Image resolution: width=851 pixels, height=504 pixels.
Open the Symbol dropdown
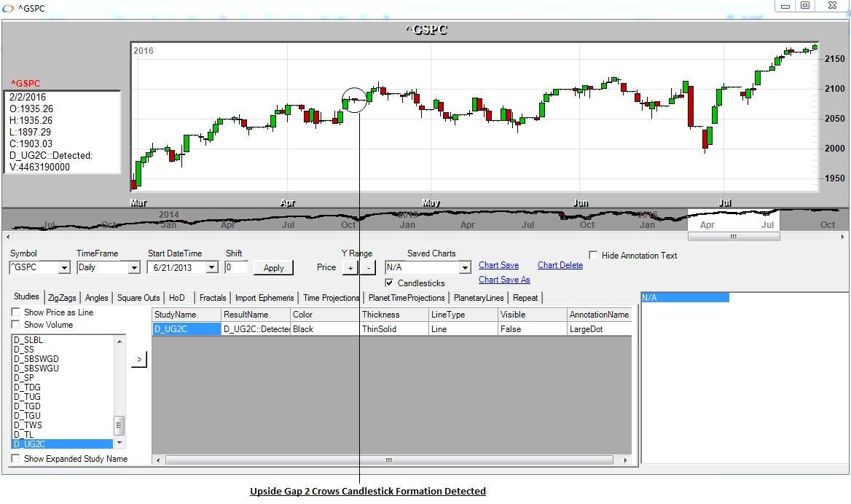(64, 268)
